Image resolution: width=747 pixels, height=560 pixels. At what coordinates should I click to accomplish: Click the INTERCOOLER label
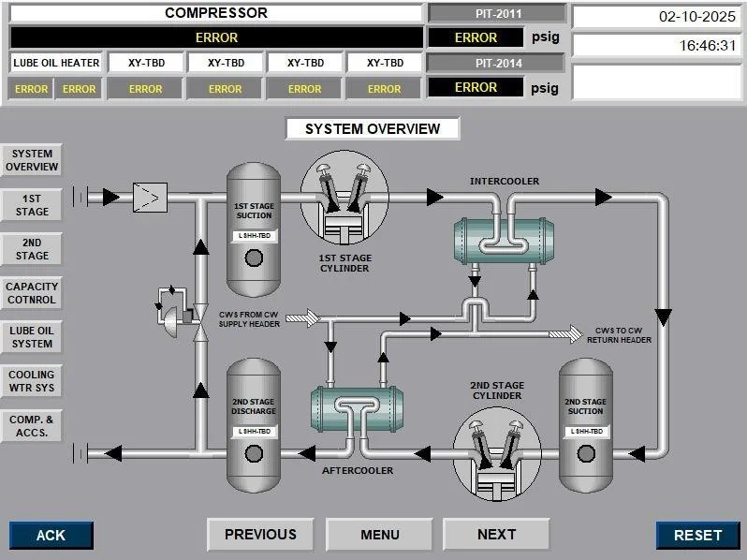click(504, 181)
